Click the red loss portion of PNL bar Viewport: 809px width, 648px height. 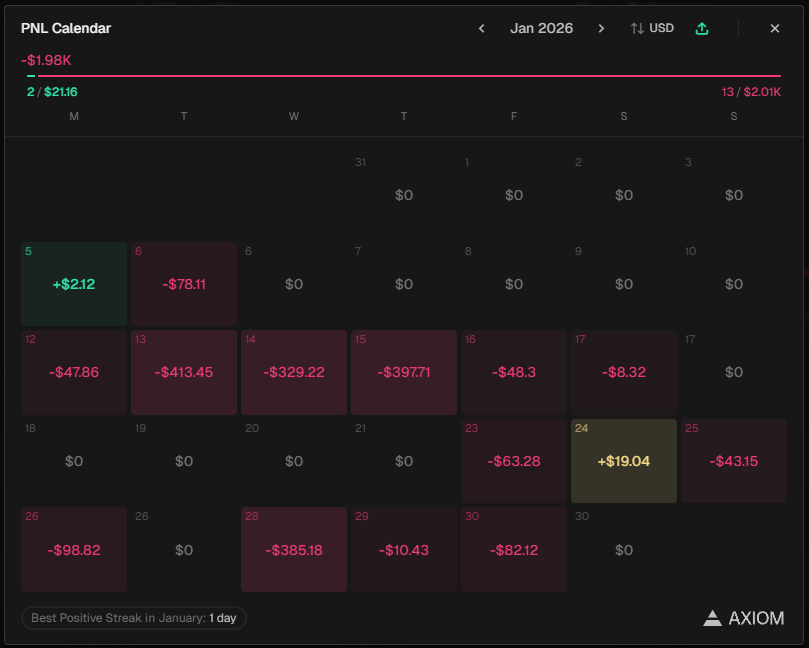click(409, 76)
